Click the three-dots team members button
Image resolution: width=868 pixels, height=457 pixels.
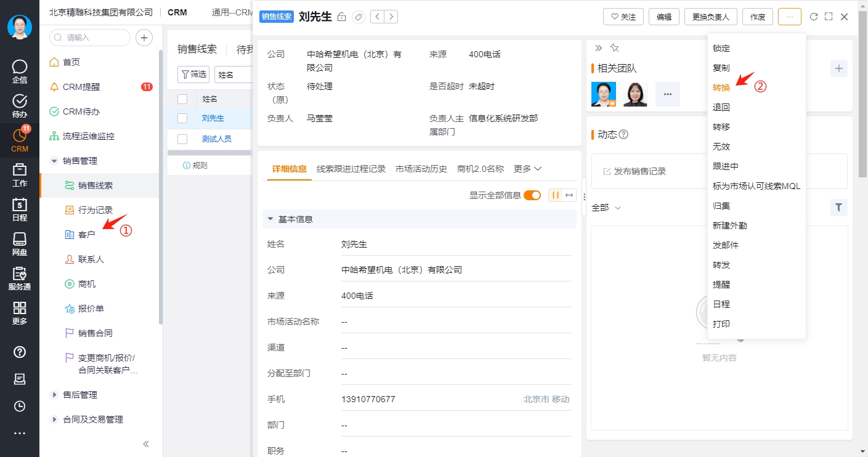tap(667, 94)
